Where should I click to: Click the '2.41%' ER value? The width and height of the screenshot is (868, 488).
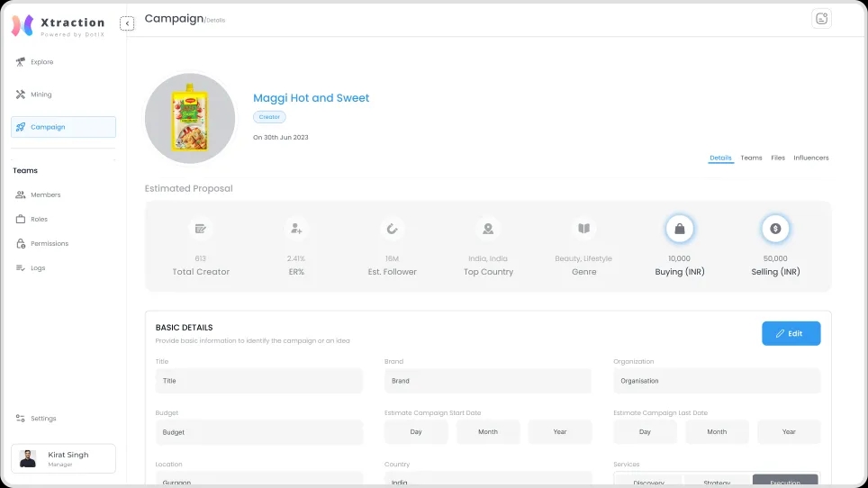[296, 259]
